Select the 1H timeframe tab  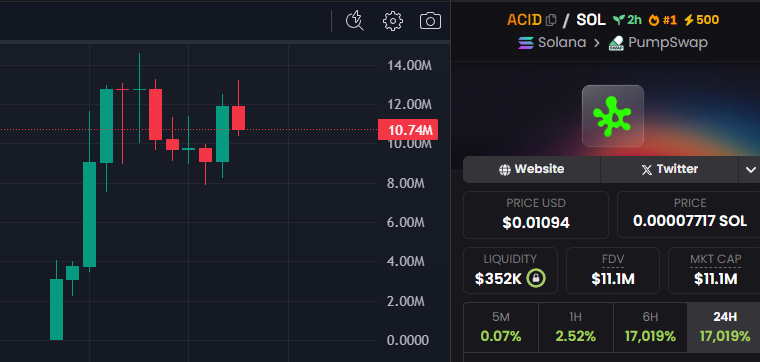click(575, 327)
